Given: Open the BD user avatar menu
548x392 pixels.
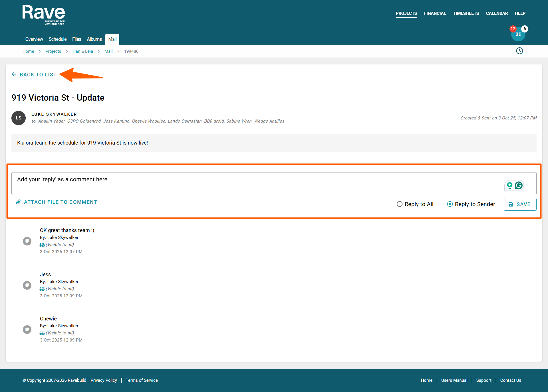Looking at the screenshot, I should tap(518, 35).
